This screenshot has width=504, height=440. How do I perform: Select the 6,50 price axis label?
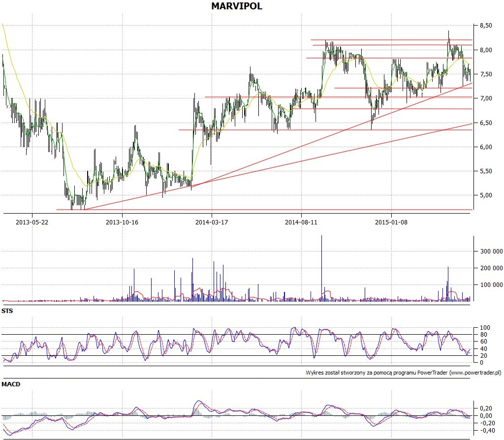pos(486,123)
